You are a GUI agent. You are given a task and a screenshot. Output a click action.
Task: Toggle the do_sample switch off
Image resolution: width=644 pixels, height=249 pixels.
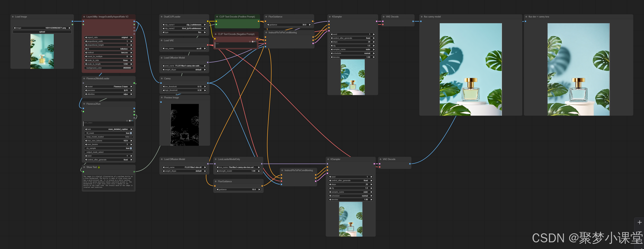coord(131,148)
